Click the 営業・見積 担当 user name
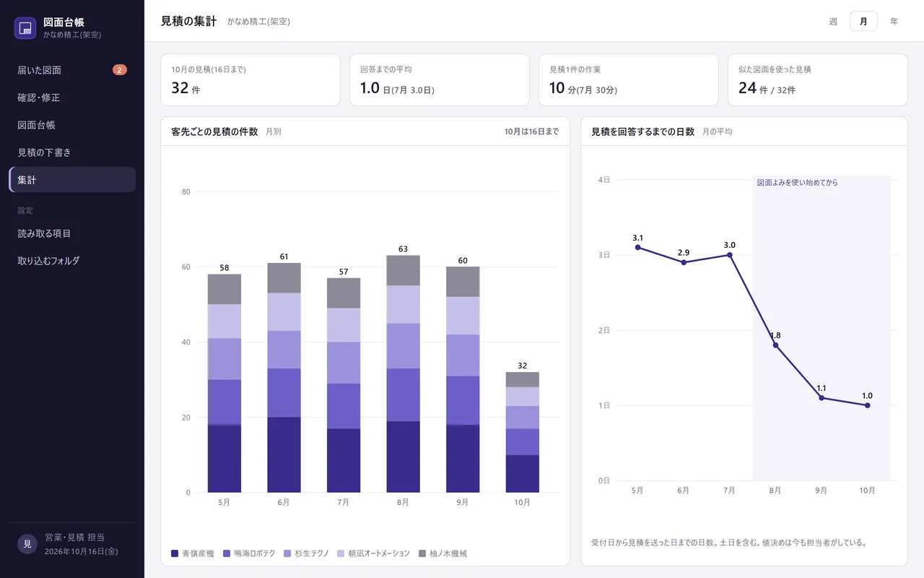924x578 pixels. (x=75, y=538)
